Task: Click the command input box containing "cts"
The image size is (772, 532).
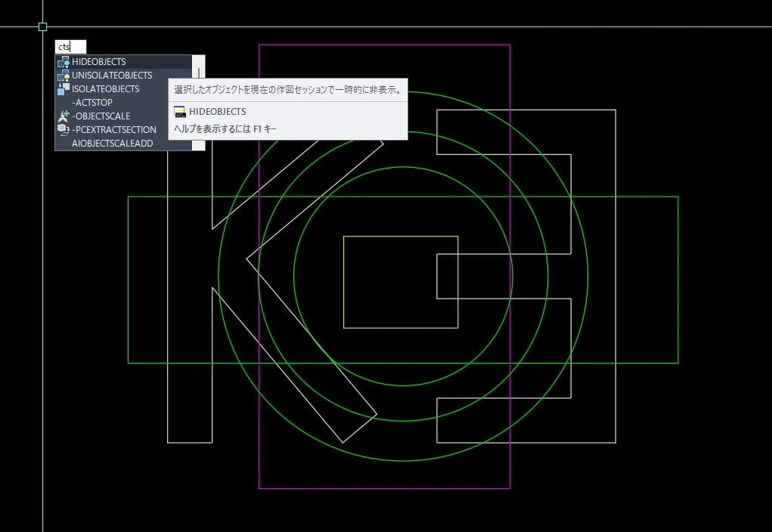Action: tap(70, 47)
